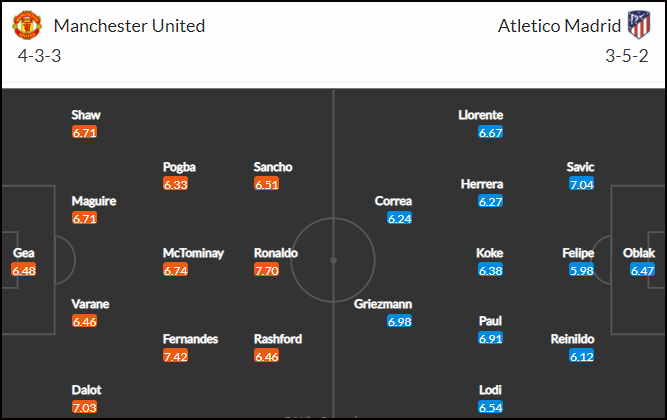667x420 pixels.
Task: Click the Atletico Madrid crest icon
Action: (639, 25)
